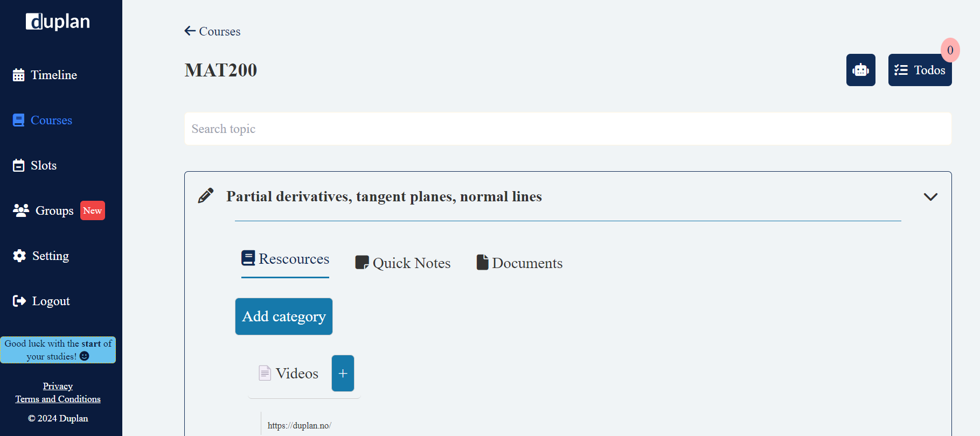Click the pencil edit icon beside topic title
This screenshot has height=436, width=980.
[x=205, y=195]
